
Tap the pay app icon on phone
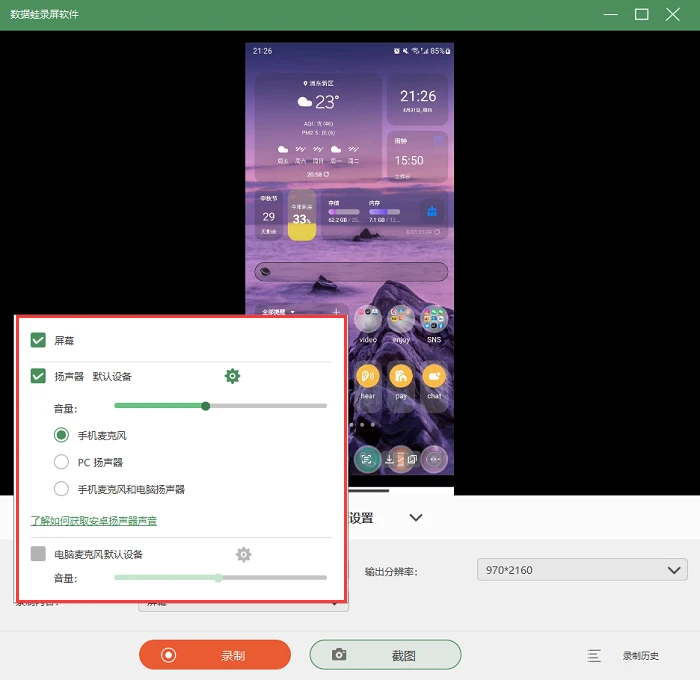(x=401, y=376)
